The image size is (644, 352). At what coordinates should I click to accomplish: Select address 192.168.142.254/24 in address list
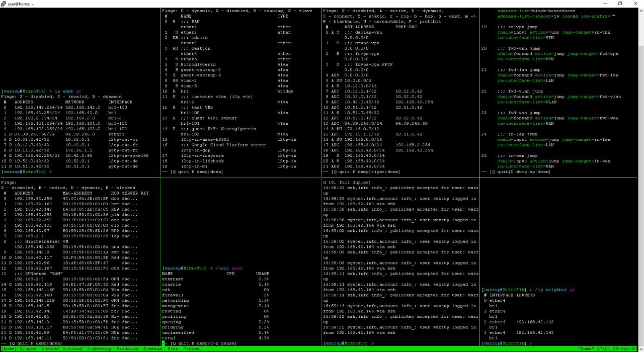39,108
